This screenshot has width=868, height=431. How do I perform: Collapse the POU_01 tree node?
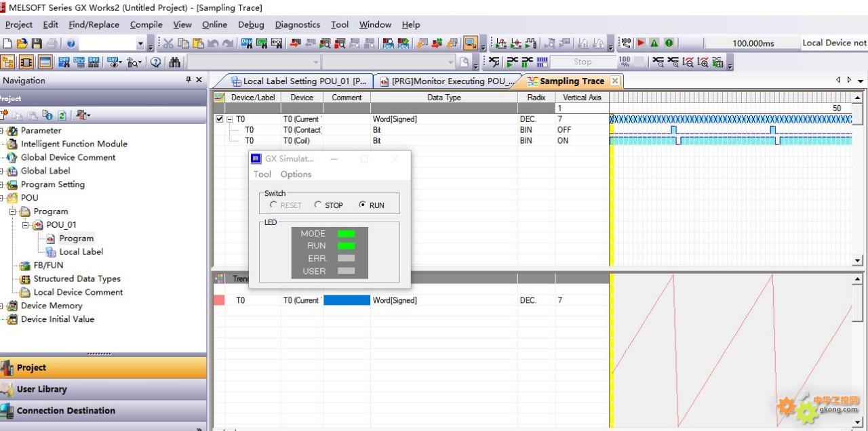[x=25, y=224]
